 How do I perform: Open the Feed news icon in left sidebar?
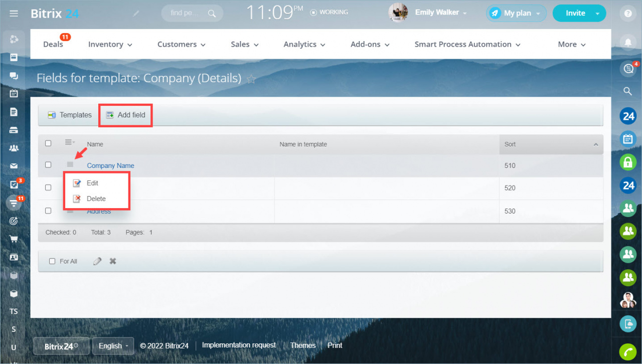pyautogui.click(x=14, y=57)
